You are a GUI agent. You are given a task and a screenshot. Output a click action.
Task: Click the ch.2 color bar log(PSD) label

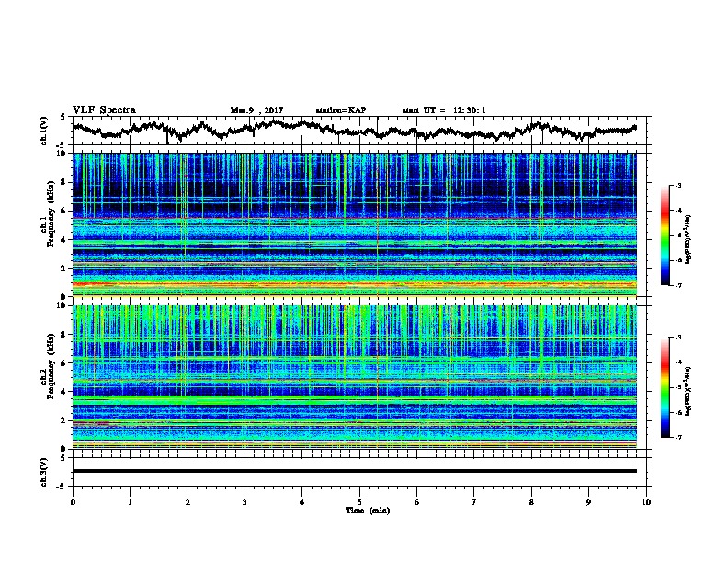click(x=688, y=391)
